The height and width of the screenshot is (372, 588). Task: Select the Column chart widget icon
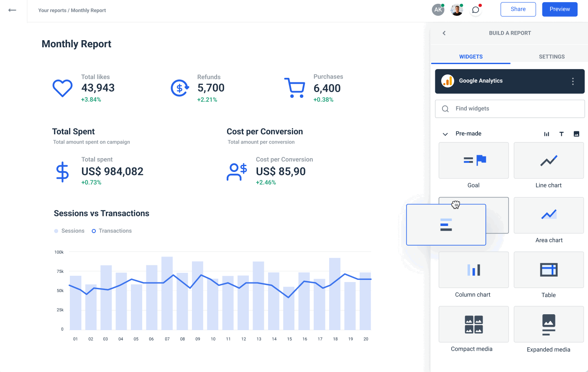(473, 269)
